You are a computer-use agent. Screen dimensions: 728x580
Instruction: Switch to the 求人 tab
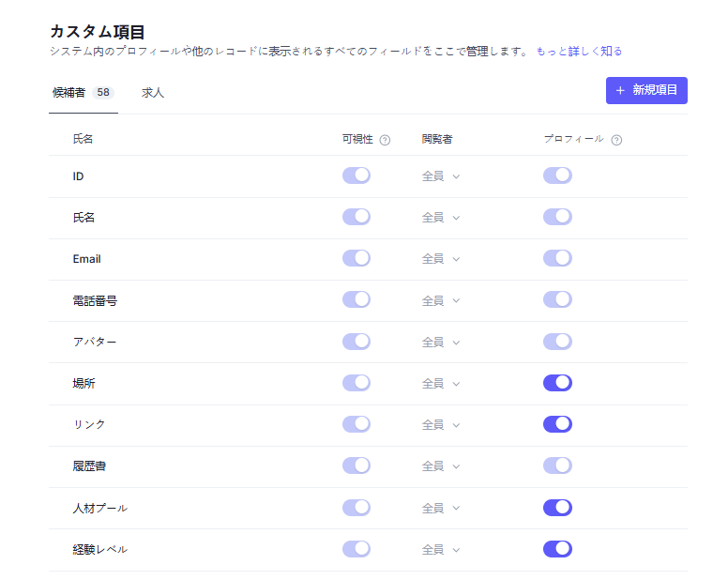[x=153, y=93]
